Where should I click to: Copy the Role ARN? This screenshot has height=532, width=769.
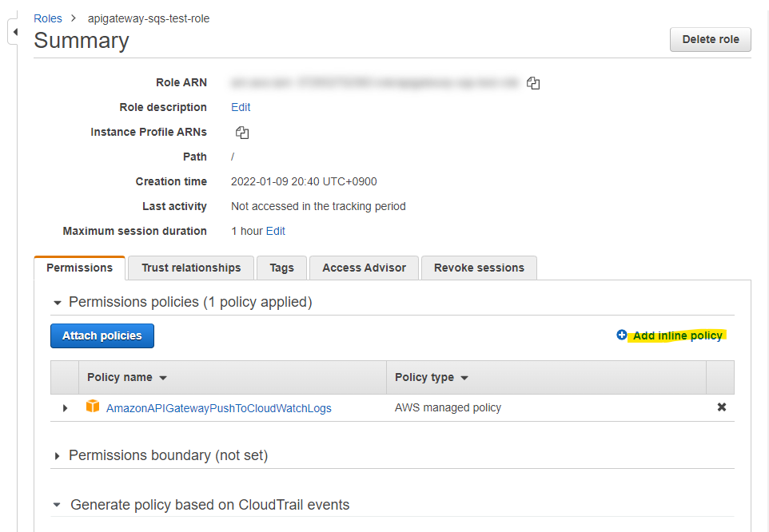tap(532, 82)
